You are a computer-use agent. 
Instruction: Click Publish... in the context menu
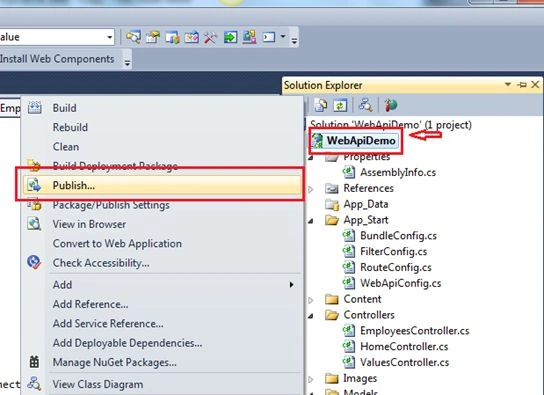coord(162,185)
